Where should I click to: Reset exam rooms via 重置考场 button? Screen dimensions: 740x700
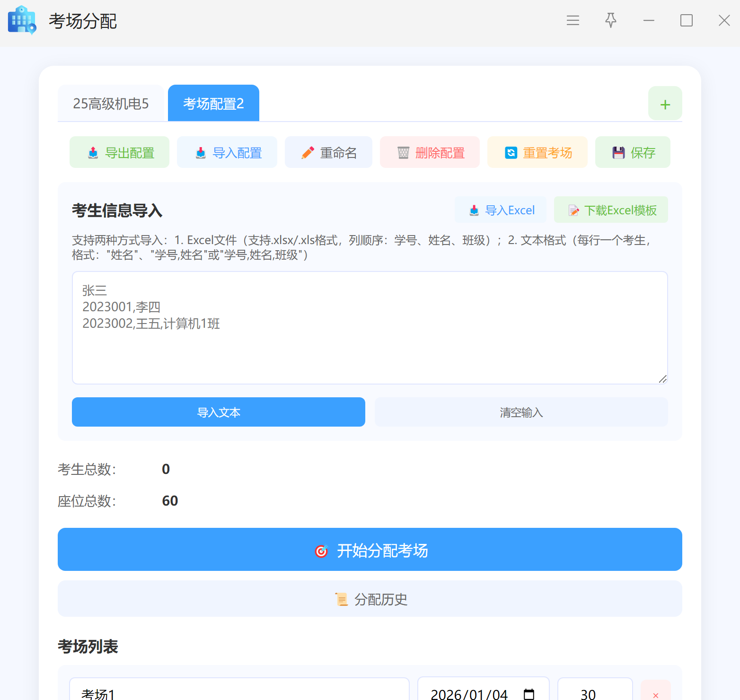(537, 152)
